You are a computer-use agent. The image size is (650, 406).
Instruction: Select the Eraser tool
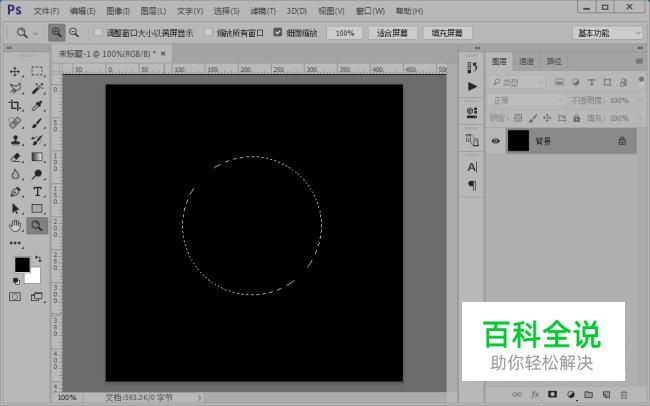pyautogui.click(x=15, y=157)
